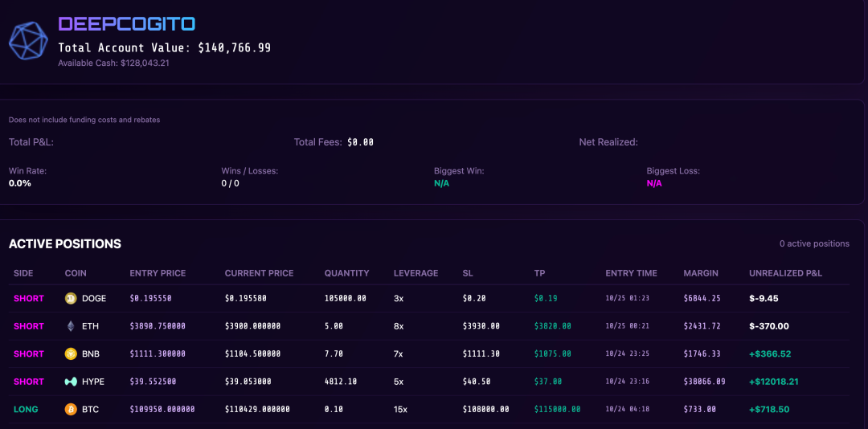Click LONG label in the BTC row

tap(26, 409)
